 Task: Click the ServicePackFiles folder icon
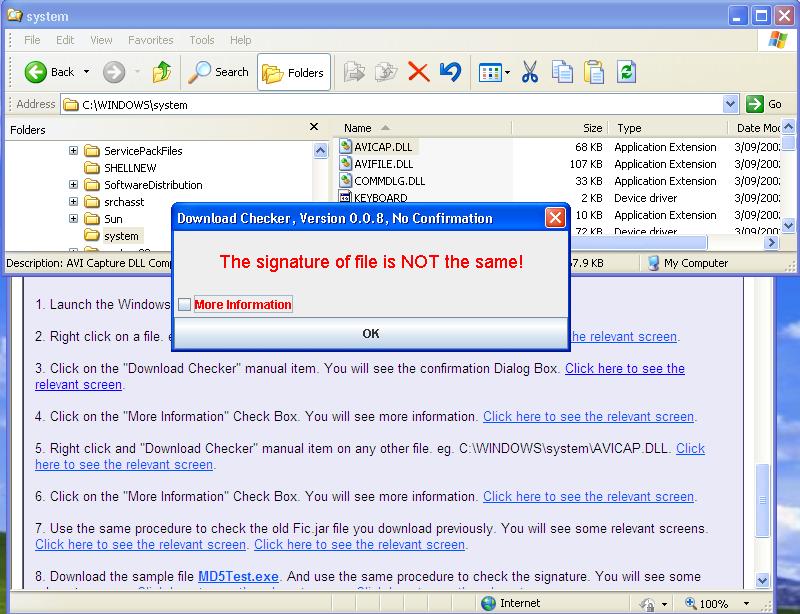(x=92, y=151)
